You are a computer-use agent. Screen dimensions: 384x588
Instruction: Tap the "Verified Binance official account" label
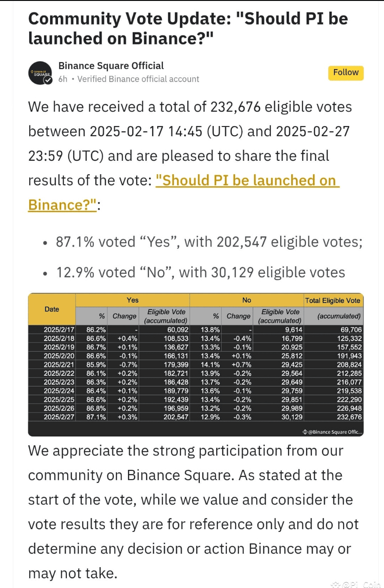pos(138,79)
